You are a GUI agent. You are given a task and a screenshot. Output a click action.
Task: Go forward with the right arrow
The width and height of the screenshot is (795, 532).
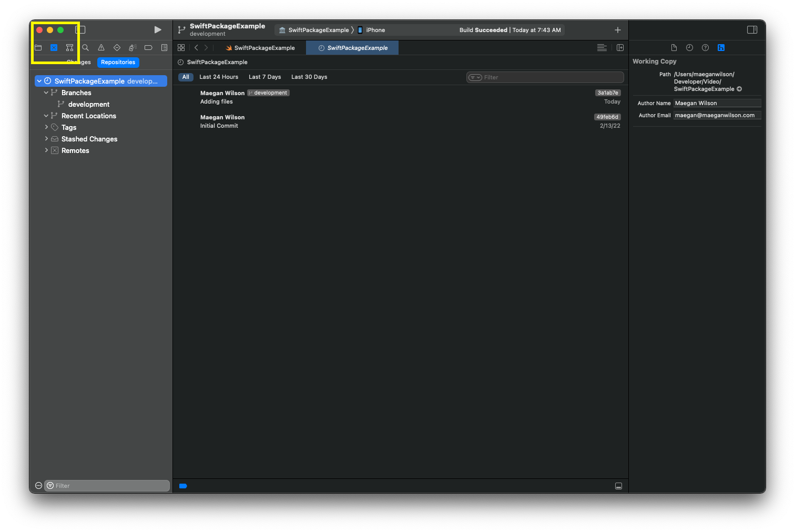(206, 48)
